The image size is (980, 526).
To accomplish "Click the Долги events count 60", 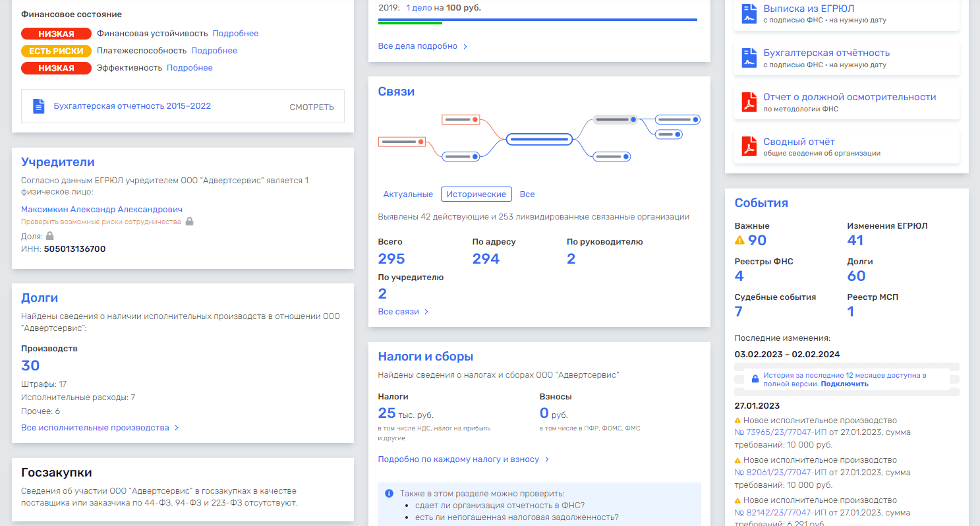I will point(856,276).
